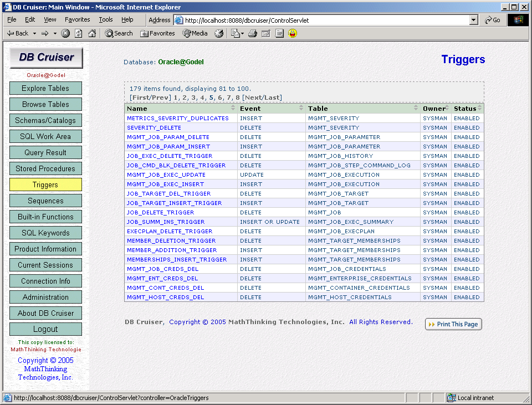The image size is (532, 405).
Task: Expand the Address bar dropdown arrow
Action: (x=473, y=20)
